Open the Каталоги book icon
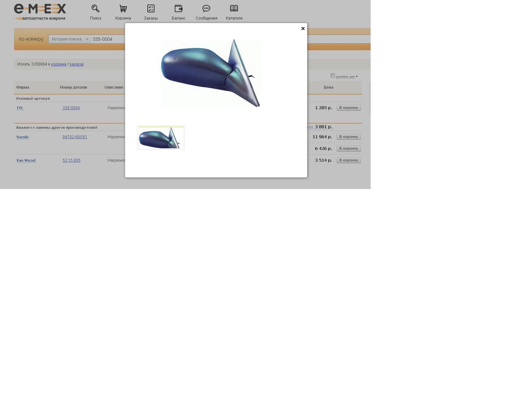532x399 pixels. pyautogui.click(x=234, y=8)
